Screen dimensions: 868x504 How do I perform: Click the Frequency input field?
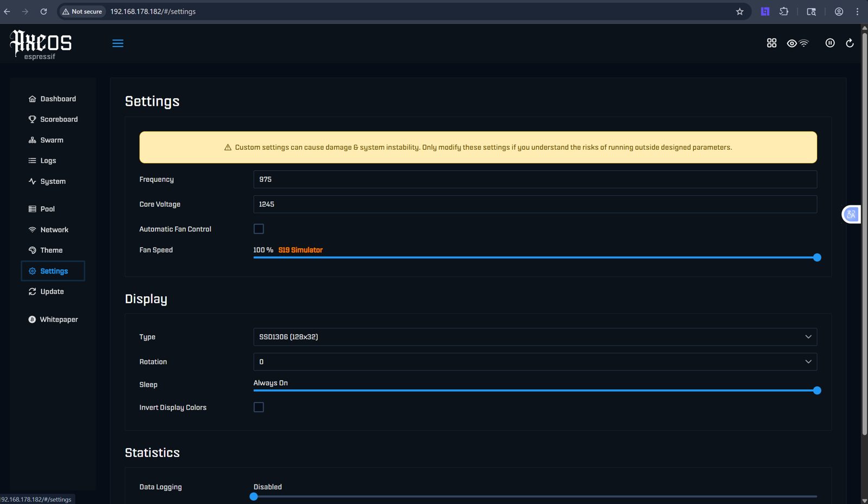535,180
